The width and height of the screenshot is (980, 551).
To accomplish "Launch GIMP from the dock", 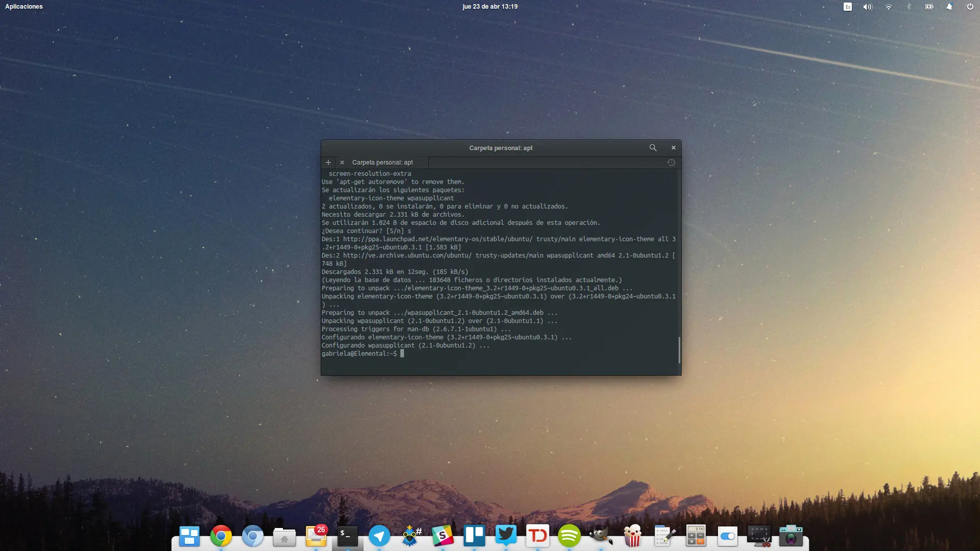I will coord(601,536).
